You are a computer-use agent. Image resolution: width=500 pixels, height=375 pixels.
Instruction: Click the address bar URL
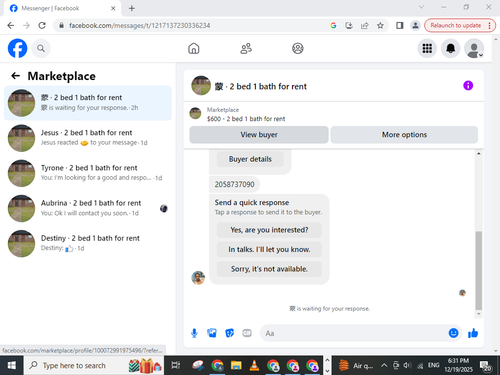pyautogui.click(x=139, y=26)
